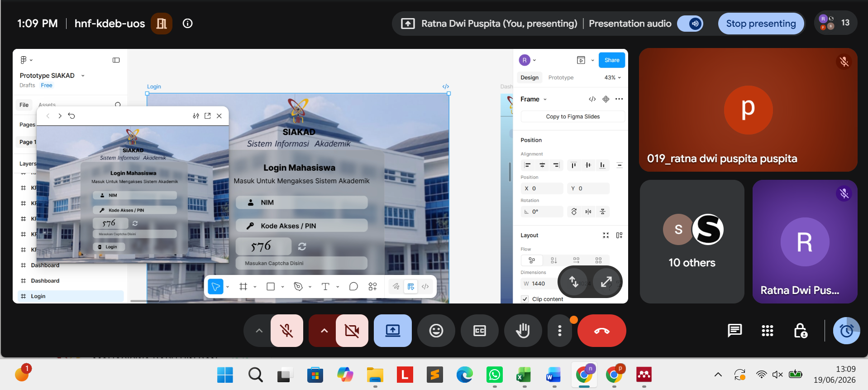Turn on captions in Meet
The width and height of the screenshot is (868, 390).
point(480,331)
